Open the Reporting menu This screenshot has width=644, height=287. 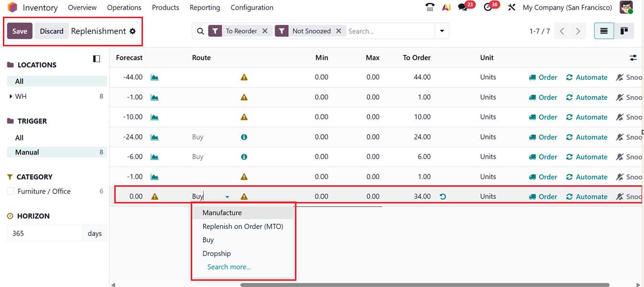[x=205, y=7]
